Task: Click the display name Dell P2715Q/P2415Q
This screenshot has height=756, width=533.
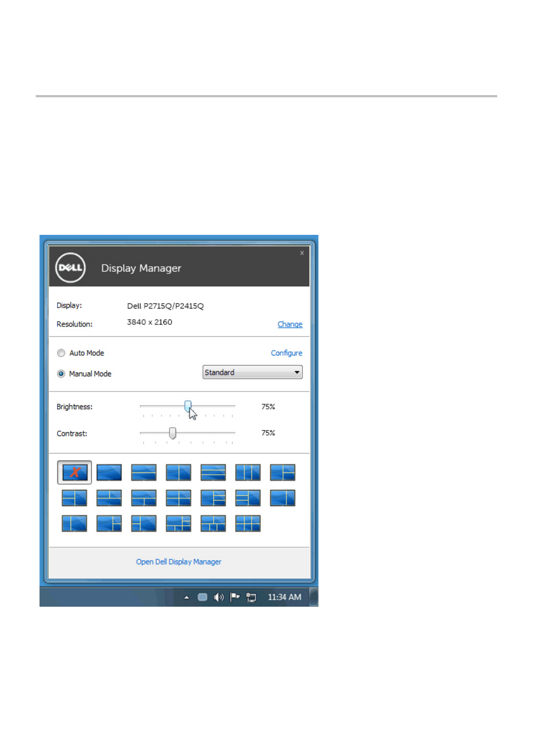Action: (x=166, y=306)
